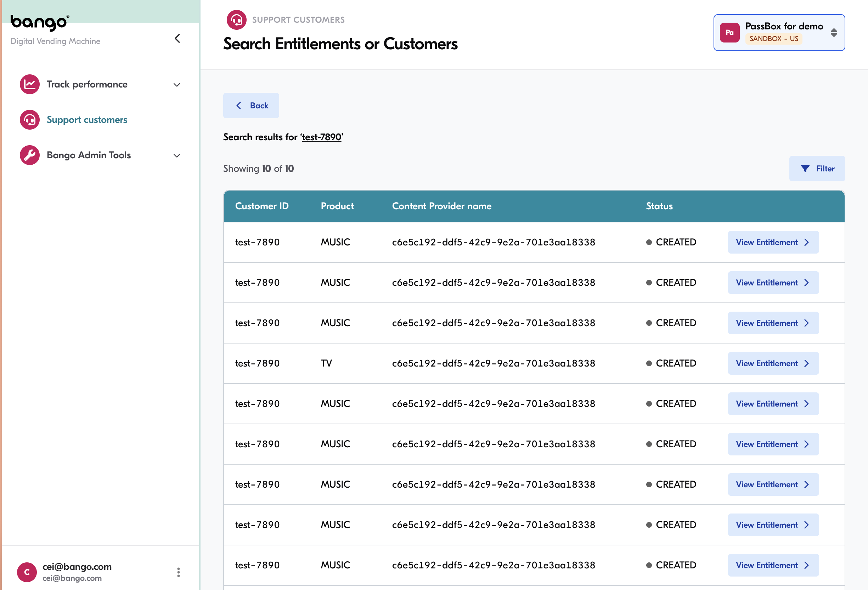Click the first row's CREATED status
The height and width of the screenshot is (590, 868).
(671, 242)
